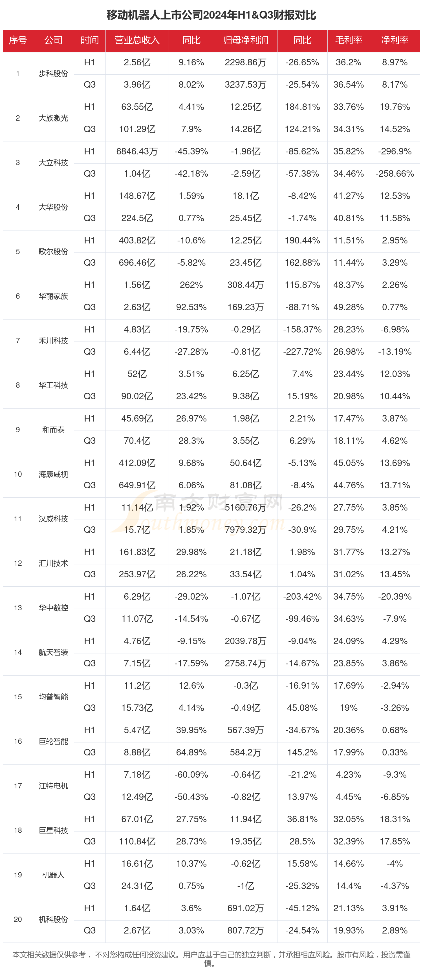Click 均普智能 Q3 gross margin 19%
This screenshot has width=423, height=980.
(x=348, y=708)
